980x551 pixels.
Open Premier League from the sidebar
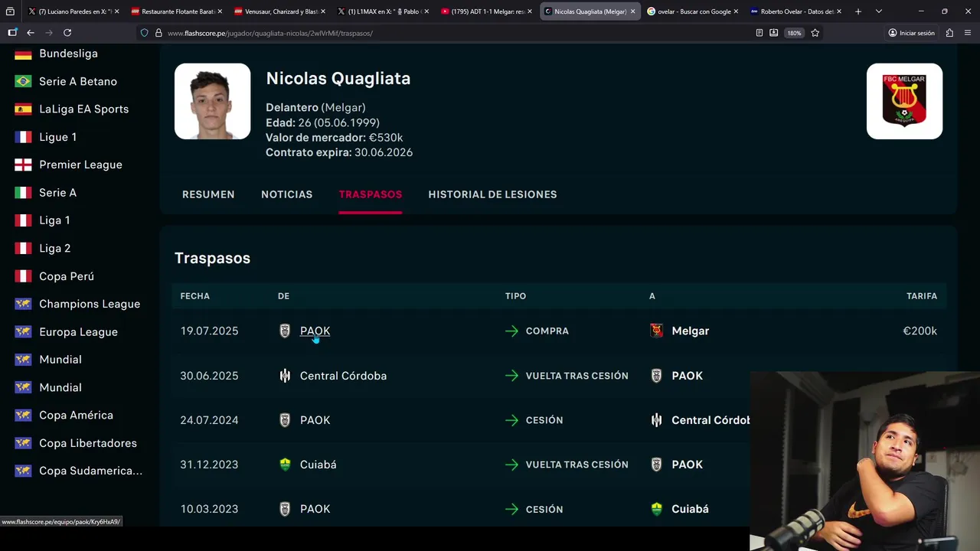pyautogui.click(x=80, y=165)
